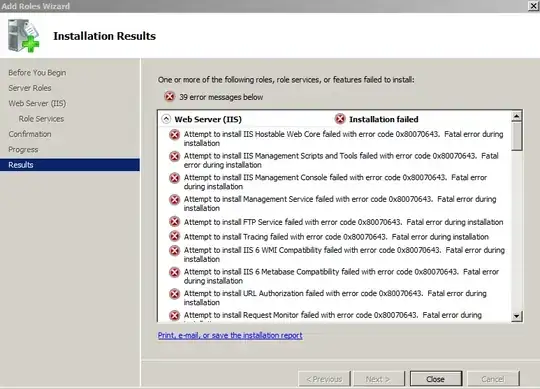Click the Close button
Image resolution: width=540 pixels, height=389 pixels.
click(x=436, y=379)
